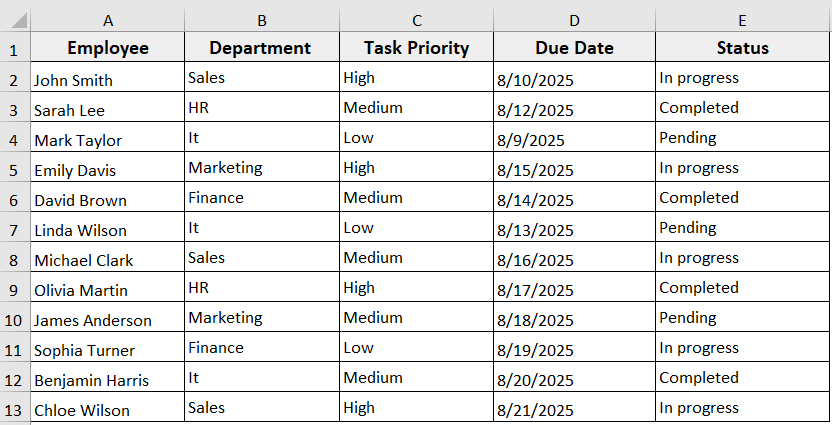Select row 13 header
This screenshot has height=425, width=832.
(x=14, y=408)
